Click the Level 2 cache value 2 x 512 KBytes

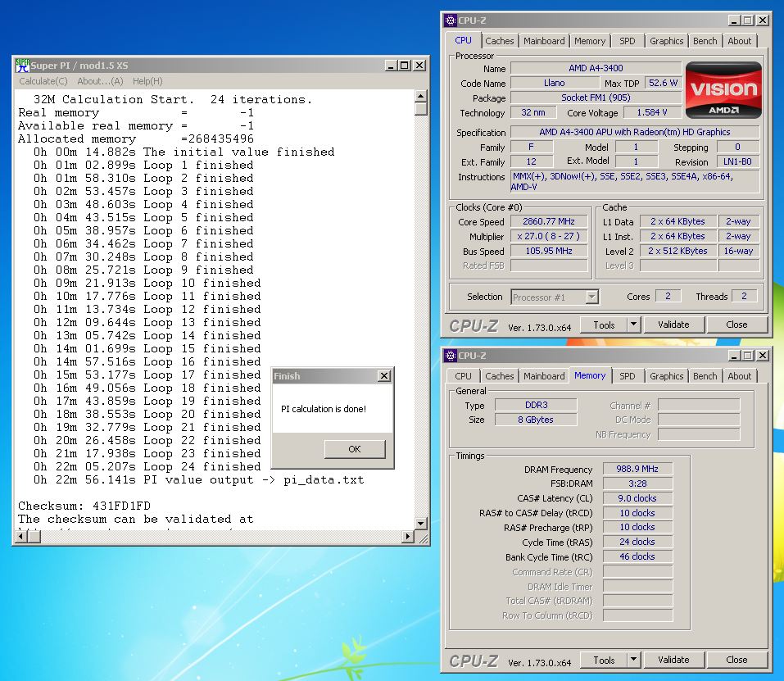678,251
